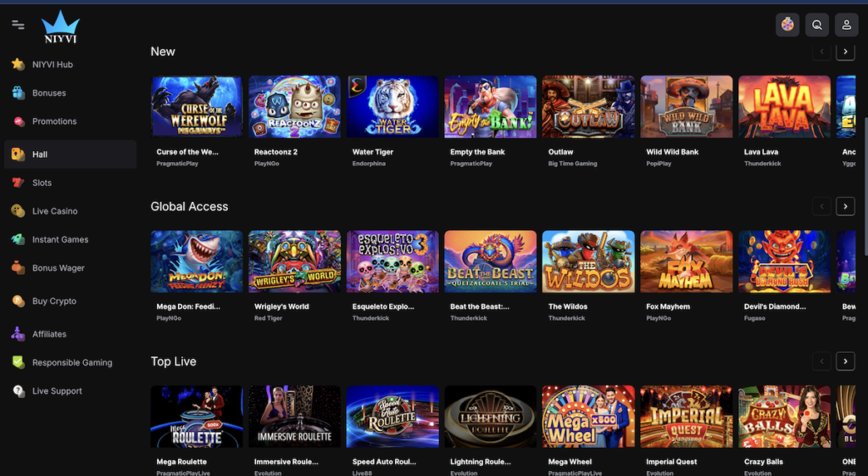Show previous games in Top Live row
The image size is (868, 476).
coord(821,361)
